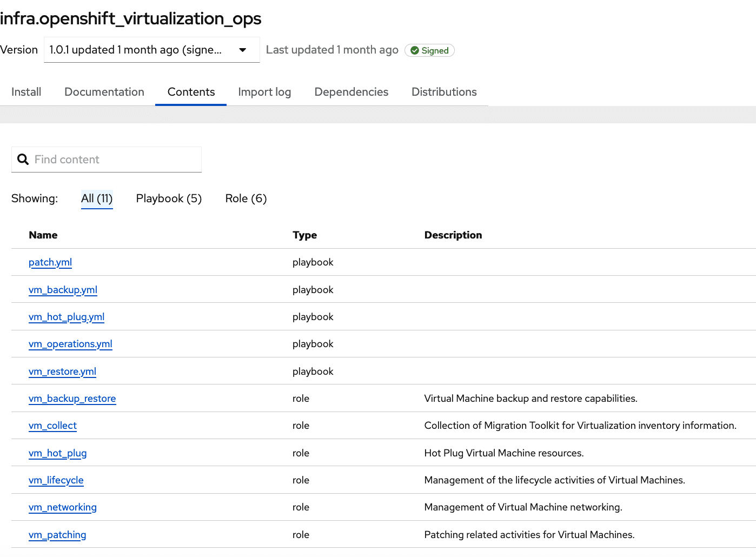Open the Version dropdown selector
756x557 pixels.
(151, 50)
